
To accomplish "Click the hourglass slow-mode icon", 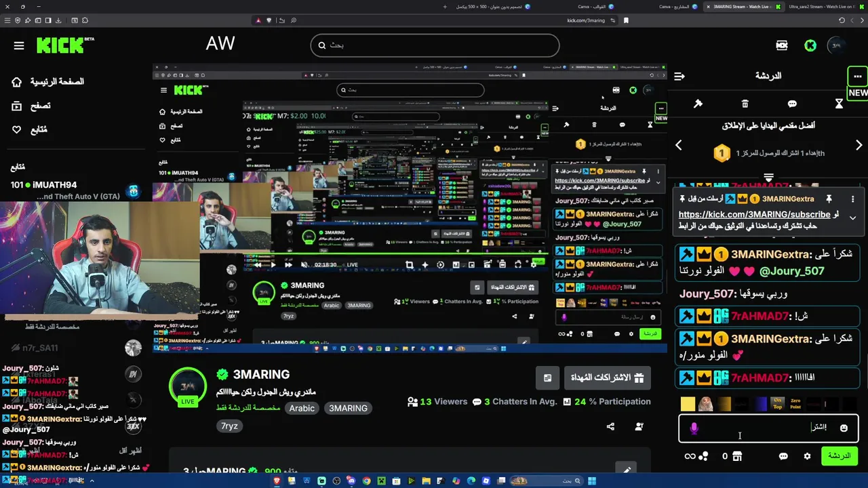I will pyautogui.click(x=839, y=104).
